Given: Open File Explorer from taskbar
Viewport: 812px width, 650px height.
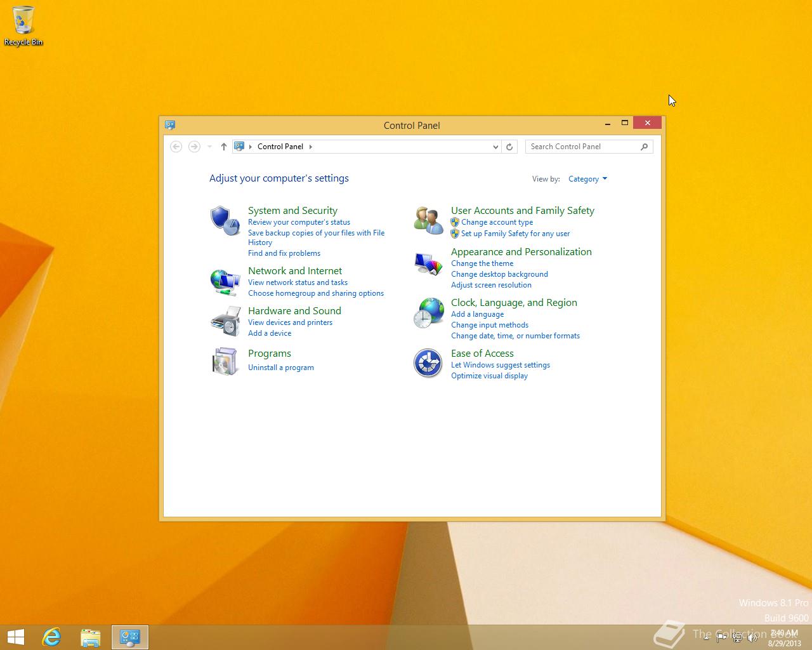Looking at the screenshot, I should (91, 637).
